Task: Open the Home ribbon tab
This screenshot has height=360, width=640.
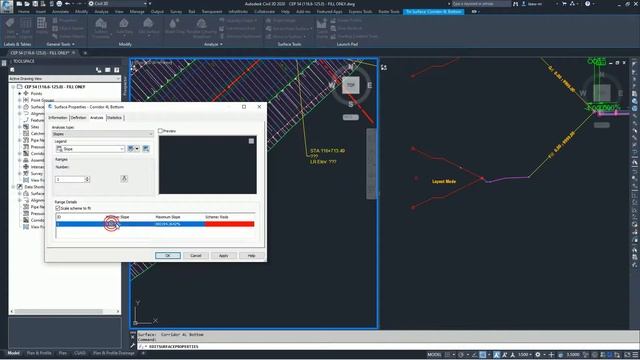Action: click(24, 11)
